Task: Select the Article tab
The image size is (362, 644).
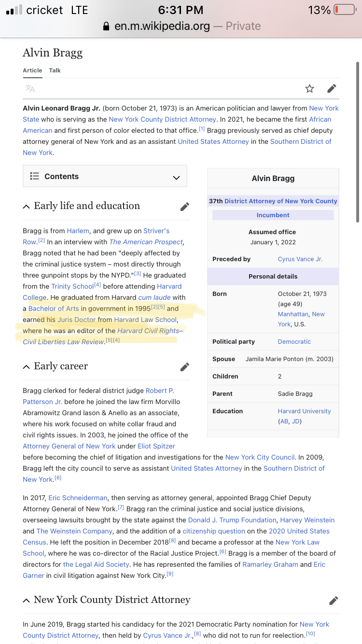Action: point(32,70)
